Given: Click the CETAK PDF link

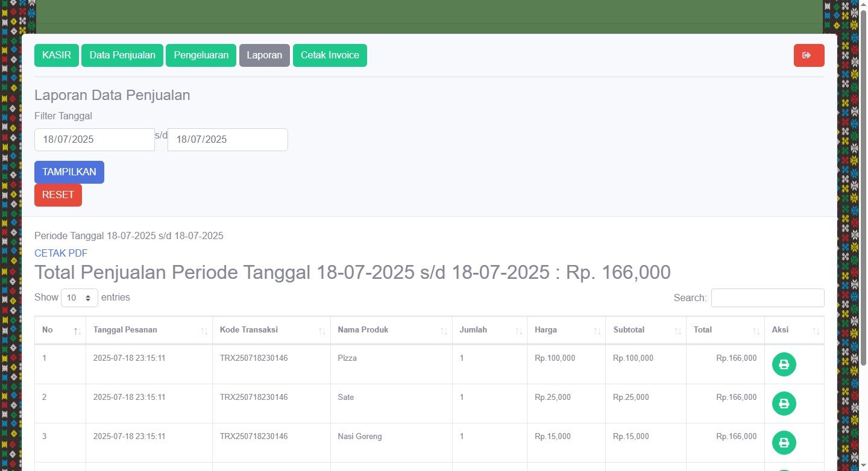Looking at the screenshot, I should [x=61, y=253].
